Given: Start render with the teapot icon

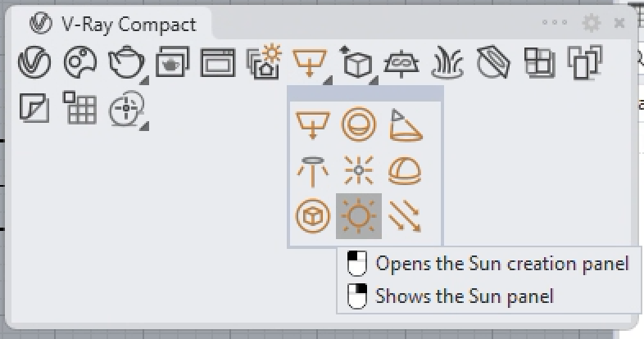Looking at the screenshot, I should tap(125, 62).
